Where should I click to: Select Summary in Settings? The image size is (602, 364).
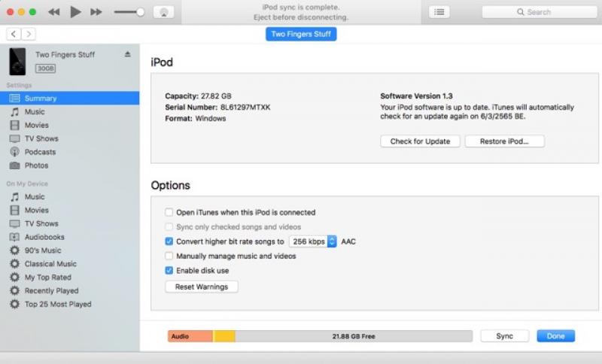coord(70,99)
